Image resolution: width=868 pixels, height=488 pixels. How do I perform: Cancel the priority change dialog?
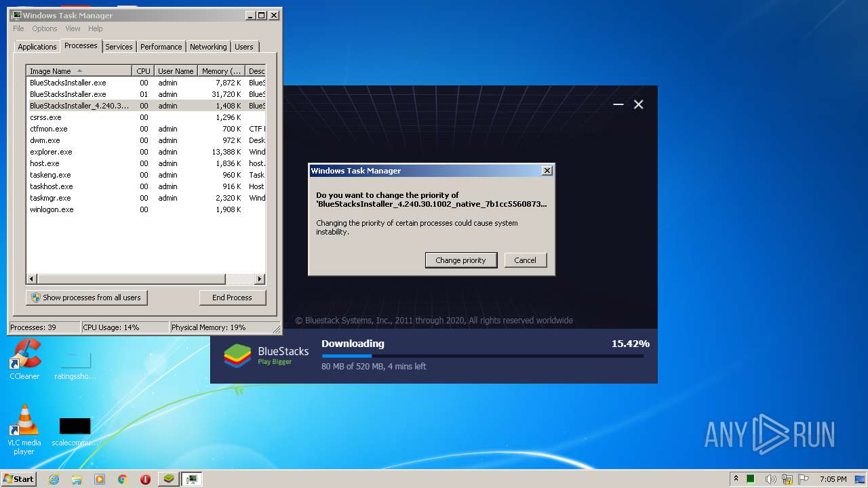526,260
